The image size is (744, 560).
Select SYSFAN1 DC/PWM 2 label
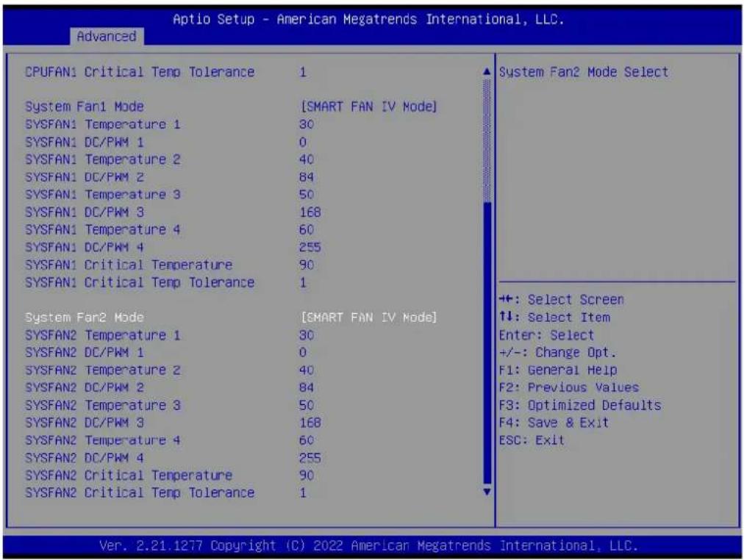(x=85, y=177)
